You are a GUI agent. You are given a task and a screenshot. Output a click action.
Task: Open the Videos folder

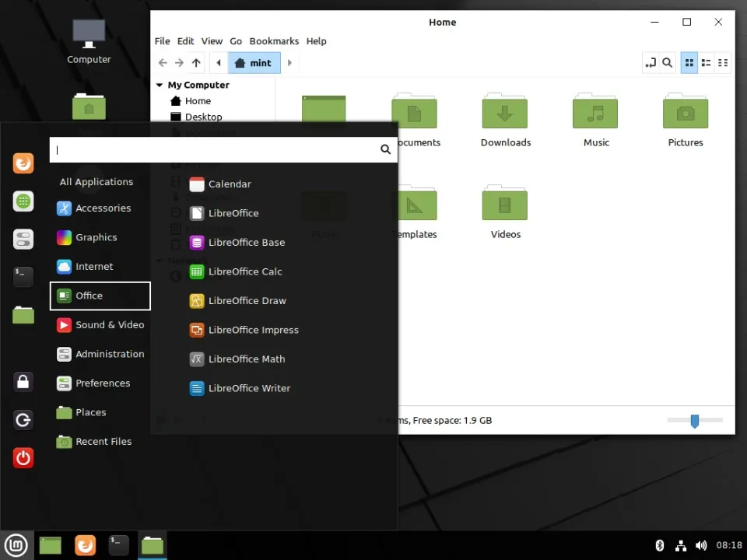tap(504, 204)
